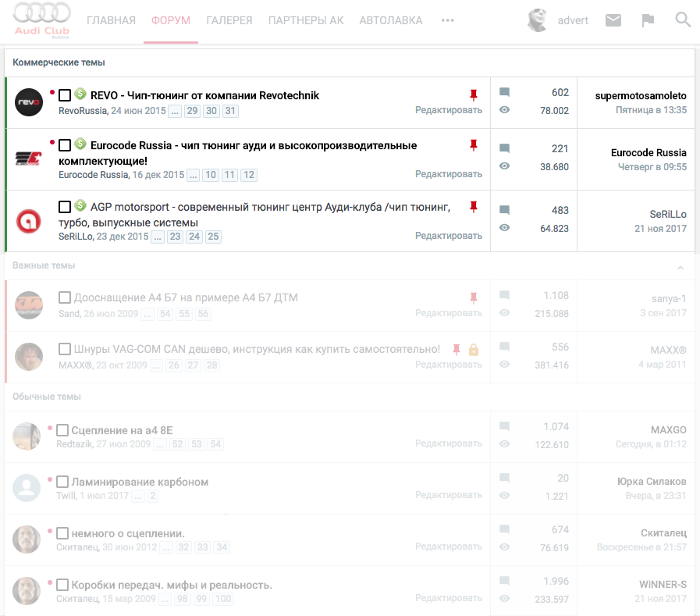The image size is (700, 616).
Task: Click Редактировать on REVO thread
Action: 449,110
